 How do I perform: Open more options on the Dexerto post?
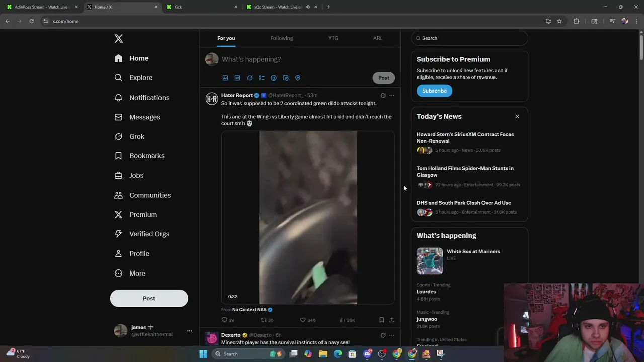click(x=392, y=335)
